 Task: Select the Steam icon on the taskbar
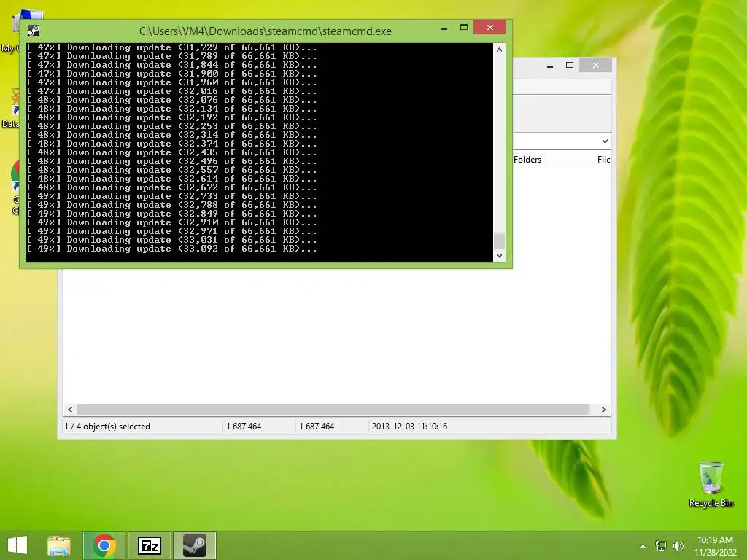coord(195,545)
